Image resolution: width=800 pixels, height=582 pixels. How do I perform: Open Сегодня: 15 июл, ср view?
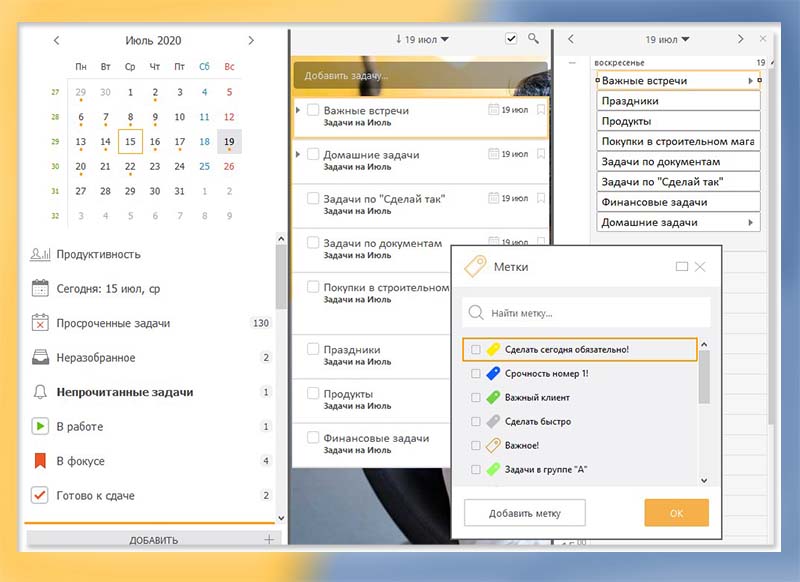pyautogui.click(x=108, y=289)
